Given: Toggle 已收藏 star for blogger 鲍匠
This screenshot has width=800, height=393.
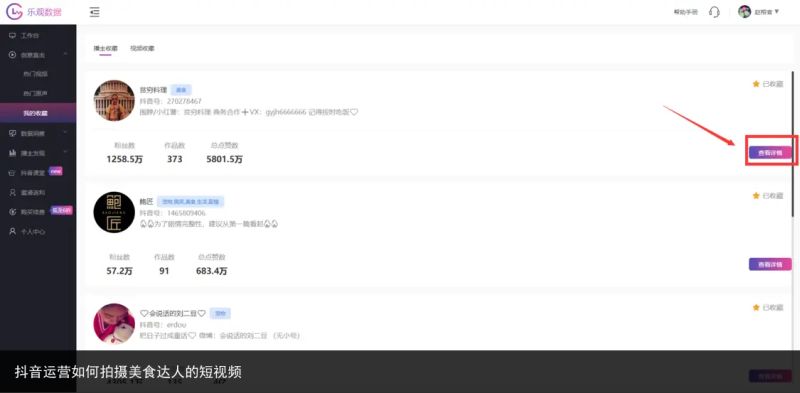Looking at the screenshot, I should point(767,195).
